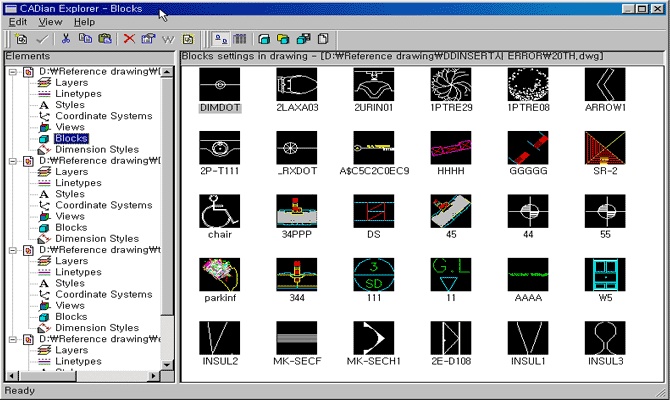The height and width of the screenshot is (400, 670).
Task: Click the New item toolbar icon
Action: coord(21,39)
